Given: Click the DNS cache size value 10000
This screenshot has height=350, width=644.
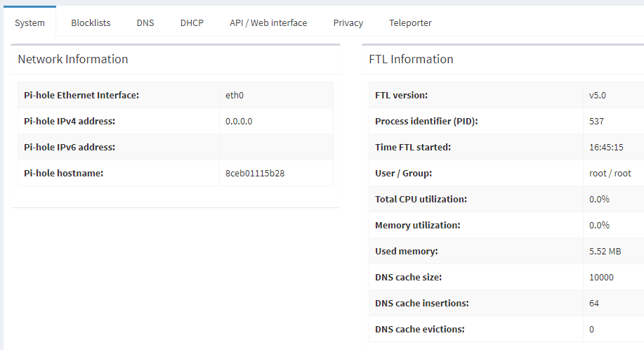Looking at the screenshot, I should 601,277.
